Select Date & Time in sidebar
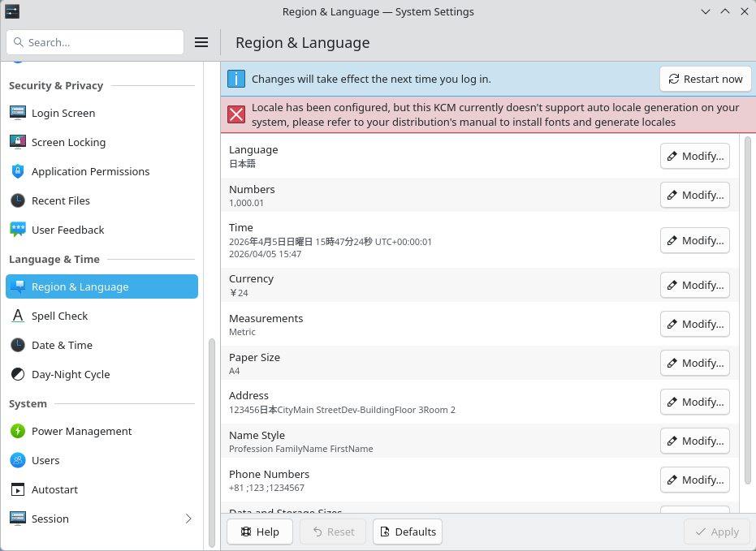Viewport: 756px width, 551px height. click(x=62, y=345)
